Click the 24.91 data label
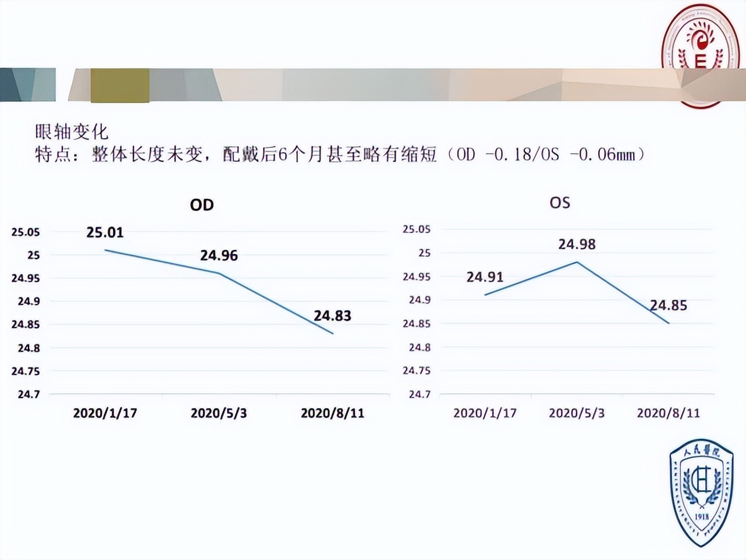Image resolution: width=746 pixels, height=560 pixels. [485, 277]
